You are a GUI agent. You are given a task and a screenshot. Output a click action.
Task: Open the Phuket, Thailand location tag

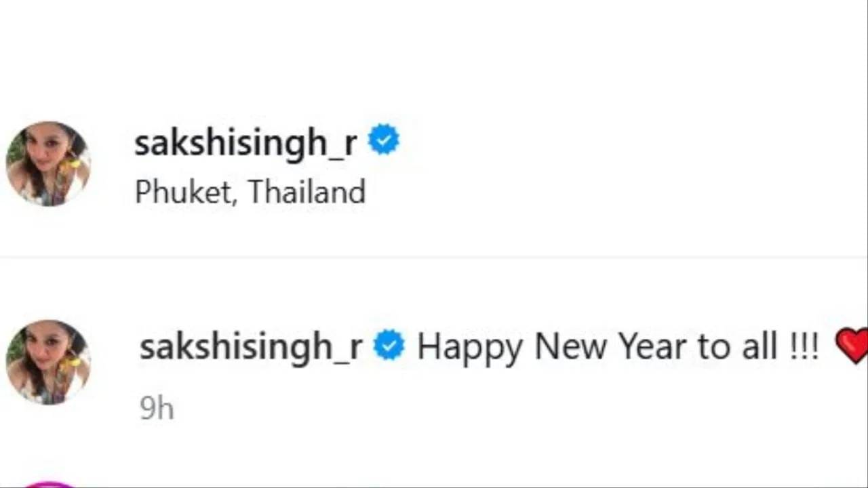(x=250, y=192)
